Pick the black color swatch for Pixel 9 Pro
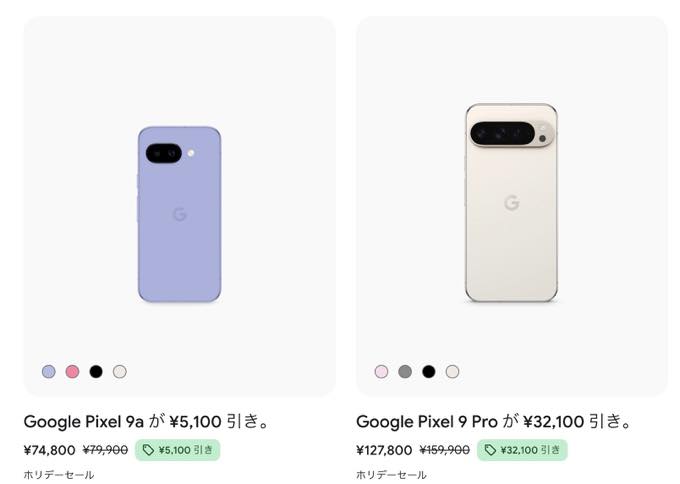The image size is (680, 484). tap(429, 371)
